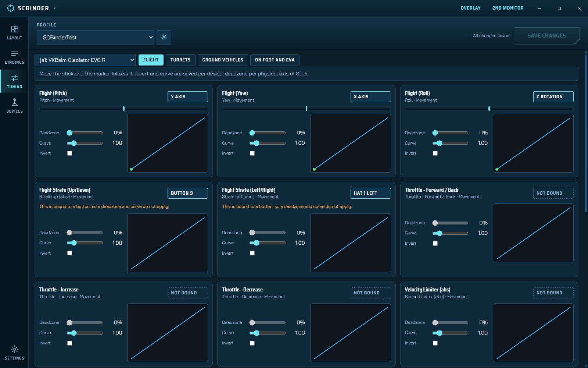Click NOT BOUND for Throttle - Increase
Image resolution: width=588 pixels, height=368 pixels.
click(x=188, y=293)
